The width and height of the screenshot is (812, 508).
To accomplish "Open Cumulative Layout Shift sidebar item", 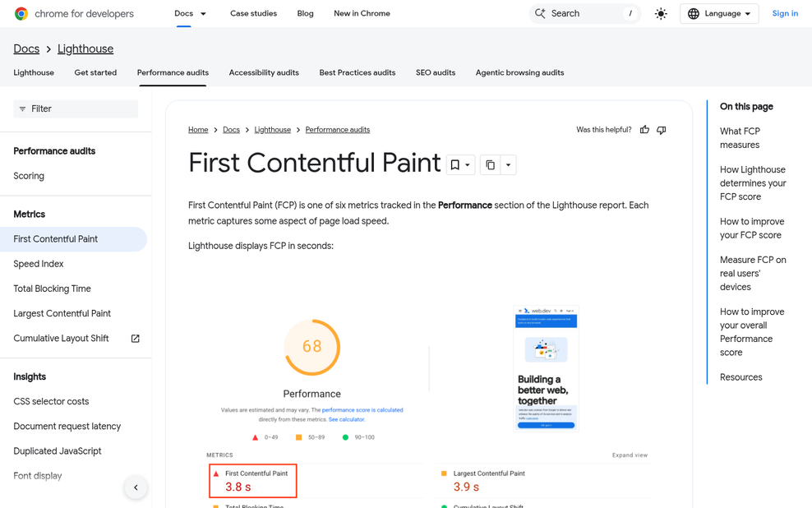I will click(61, 339).
